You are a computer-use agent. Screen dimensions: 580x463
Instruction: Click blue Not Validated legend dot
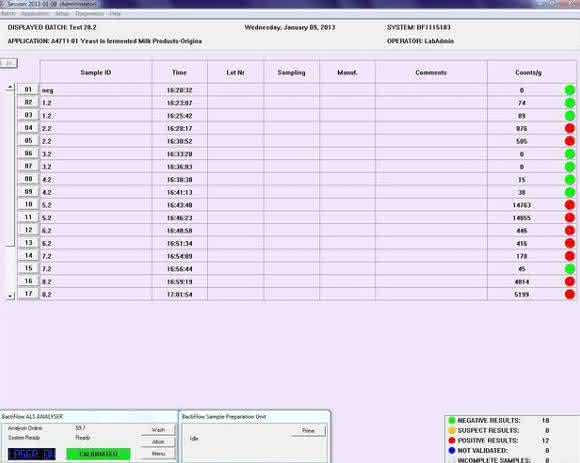point(452,450)
